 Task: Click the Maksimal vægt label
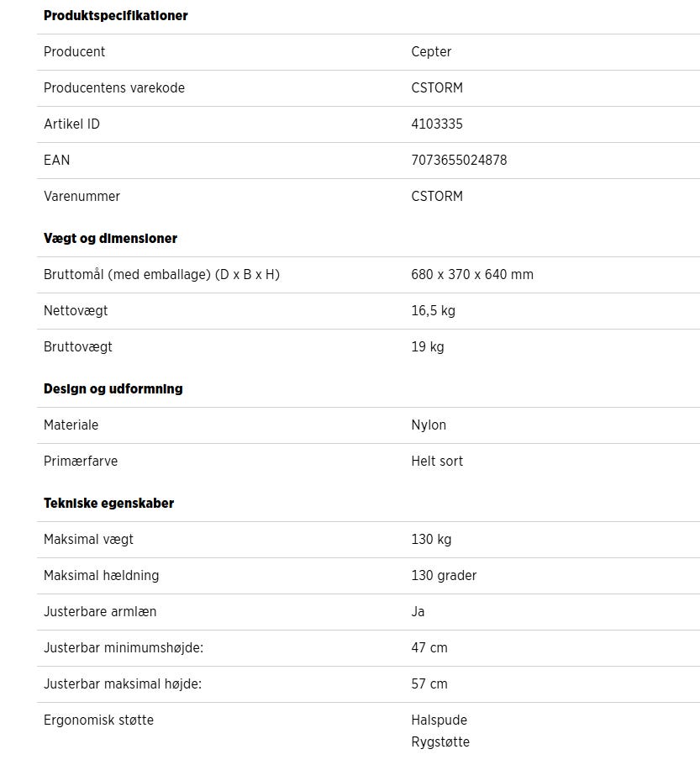point(88,540)
